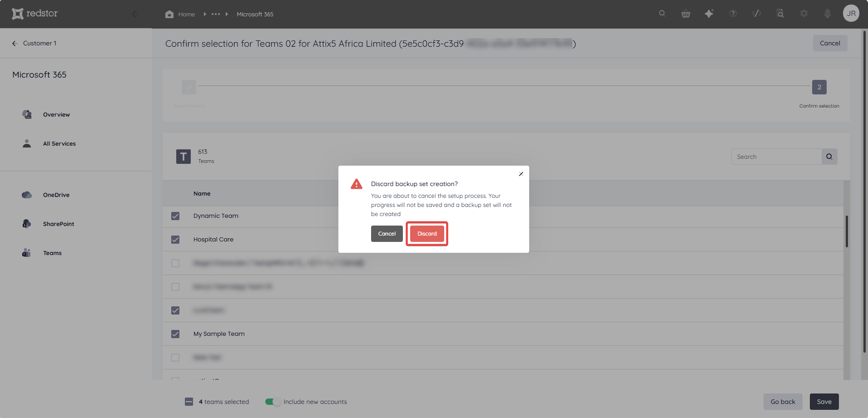Click the Redstor logo
This screenshot has height=418, width=868.
[x=35, y=14]
